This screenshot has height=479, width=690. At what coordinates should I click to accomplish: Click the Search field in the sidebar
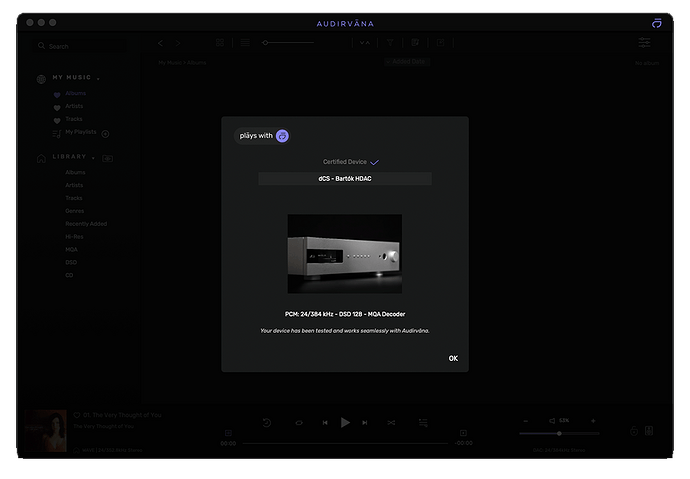pos(80,46)
